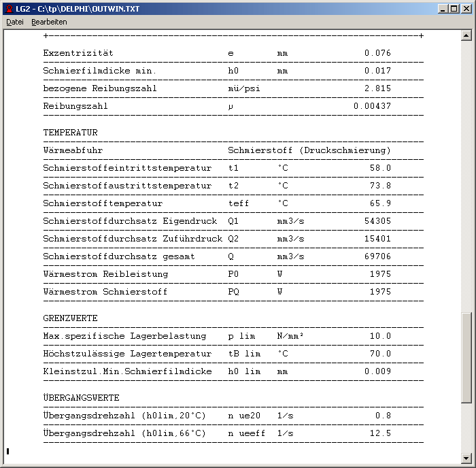This screenshot has width=476, height=468.
Task: Click the empty scrollbar track above the thumb
Action: [x=466, y=170]
